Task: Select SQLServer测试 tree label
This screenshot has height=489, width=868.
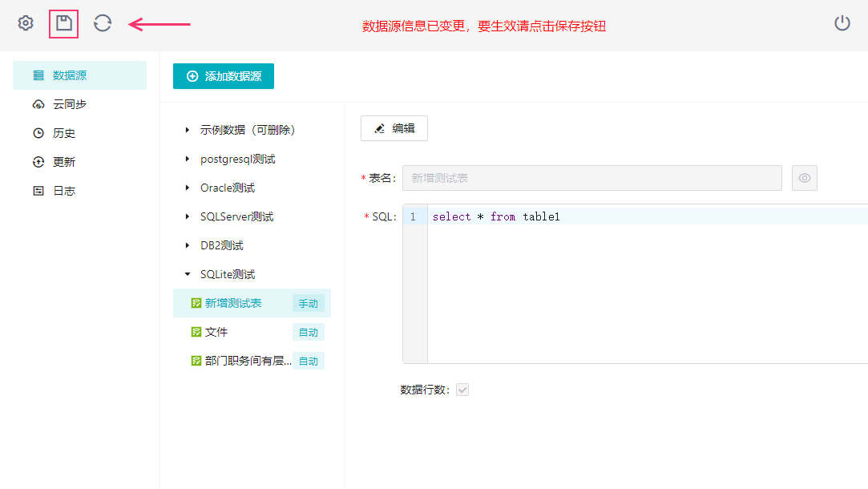Action: [237, 216]
